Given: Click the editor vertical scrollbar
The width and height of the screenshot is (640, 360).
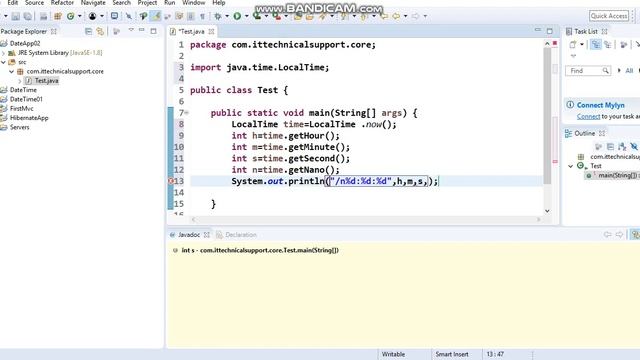Looking at the screenshot, I should pos(547,116).
